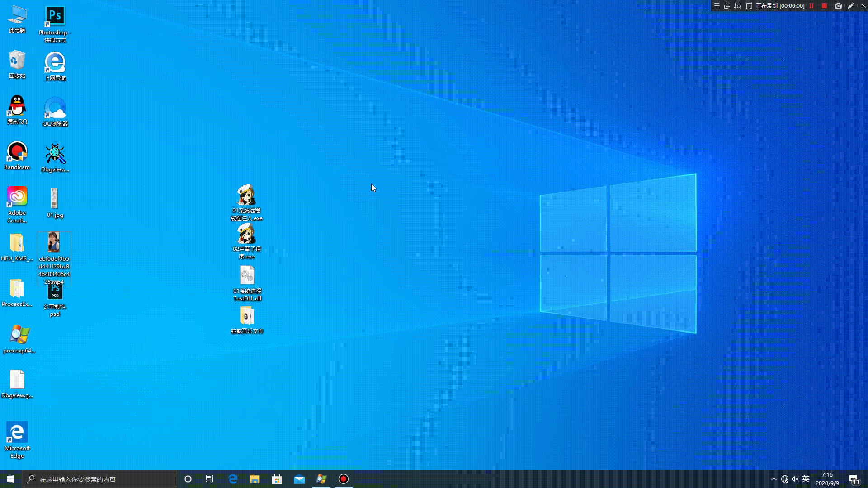Pause the Bandicam recording
The image size is (868, 488).
(811, 6)
